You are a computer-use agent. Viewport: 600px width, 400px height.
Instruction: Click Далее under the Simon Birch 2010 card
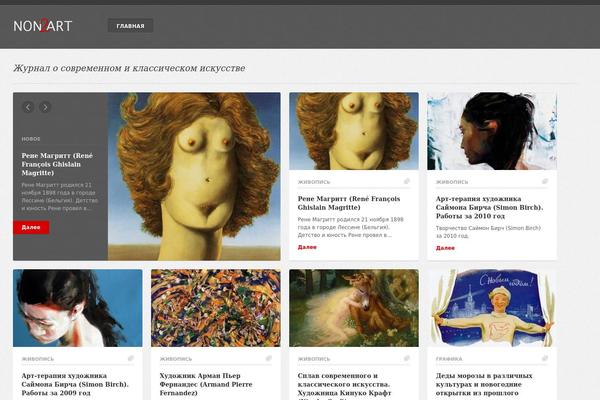pyautogui.click(x=445, y=248)
